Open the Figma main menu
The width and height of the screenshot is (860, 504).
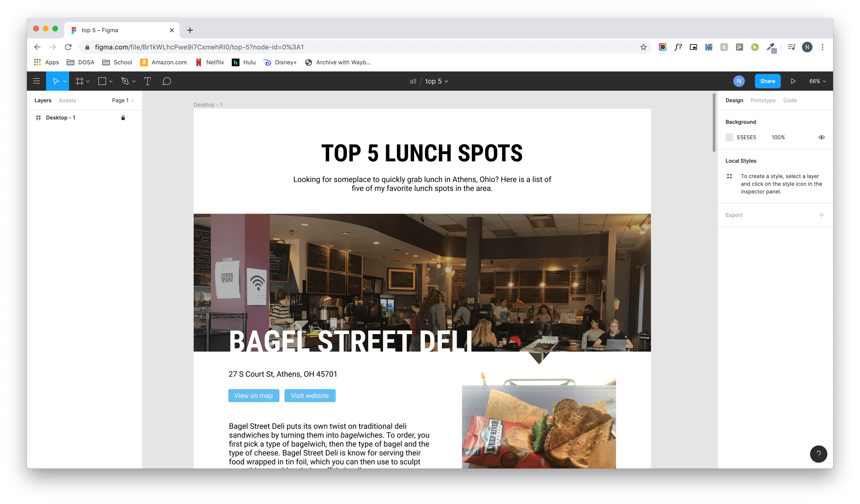click(36, 81)
